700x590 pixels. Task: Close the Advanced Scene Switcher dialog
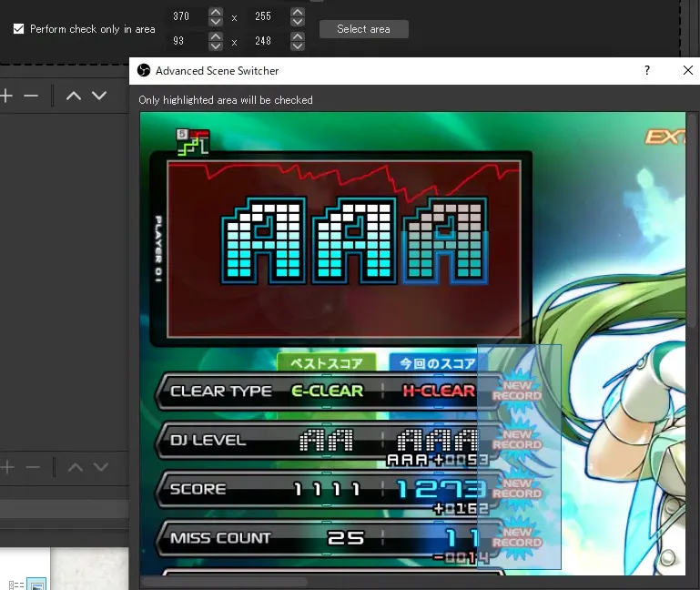688,70
